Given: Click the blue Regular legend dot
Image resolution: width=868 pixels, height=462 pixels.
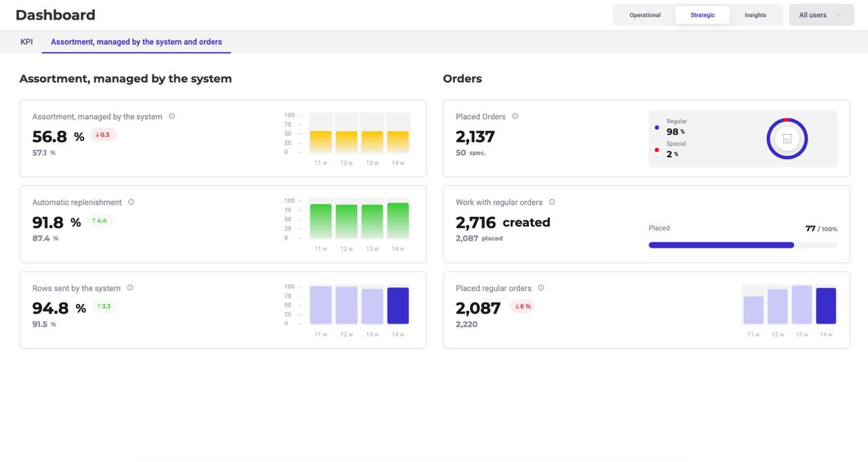Looking at the screenshot, I should tap(656, 127).
